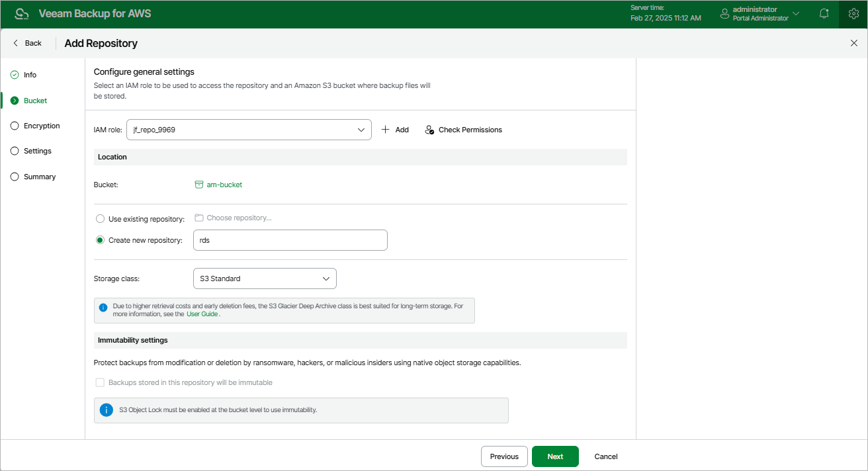The width and height of the screenshot is (868, 471).
Task: Click the plus icon to add IAM role
Action: click(386, 130)
